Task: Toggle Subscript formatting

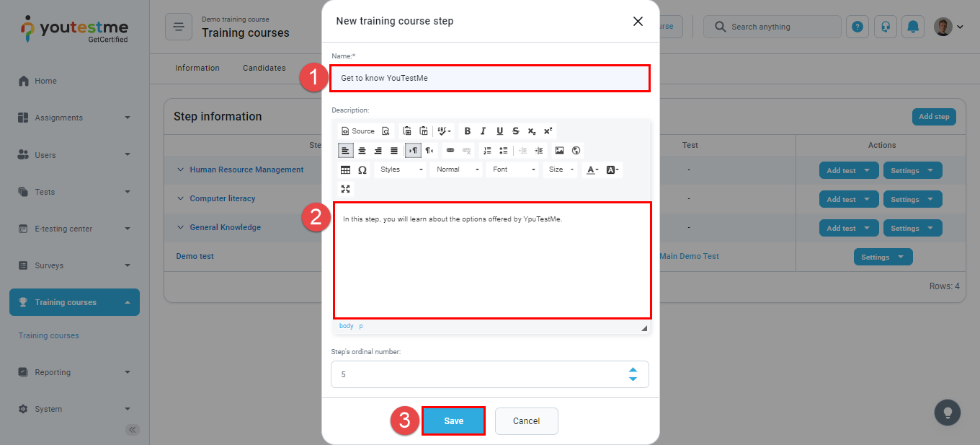Action: [x=532, y=131]
